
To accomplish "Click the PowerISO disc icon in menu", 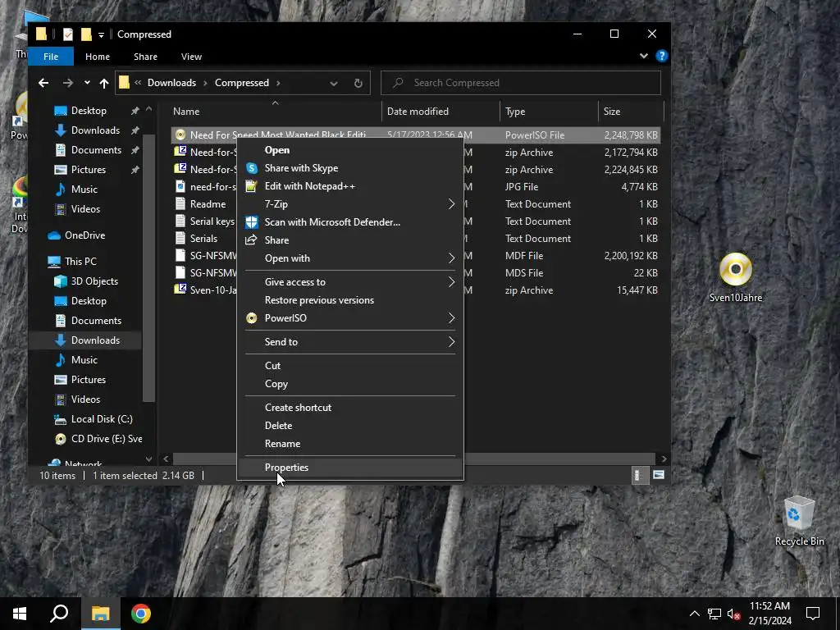I will pyautogui.click(x=251, y=318).
